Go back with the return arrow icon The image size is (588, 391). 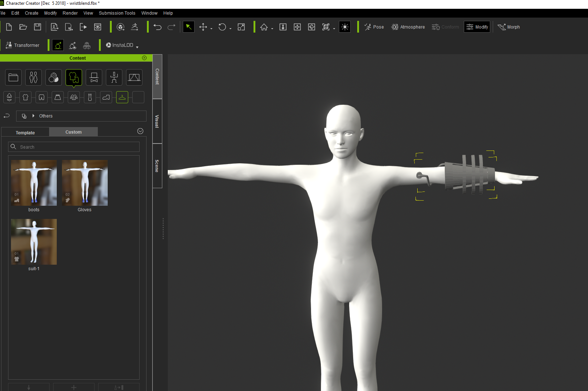(x=7, y=116)
